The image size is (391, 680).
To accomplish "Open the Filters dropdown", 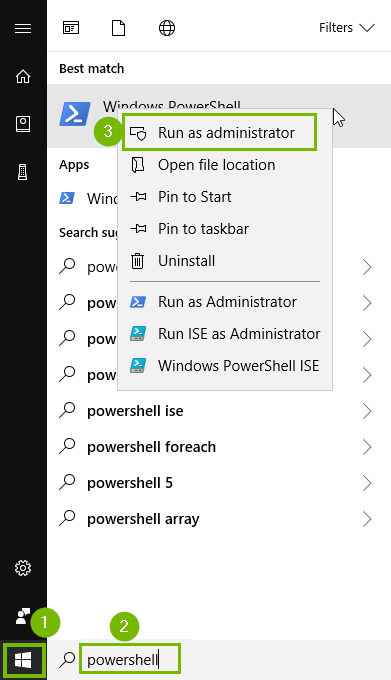I will (346, 28).
